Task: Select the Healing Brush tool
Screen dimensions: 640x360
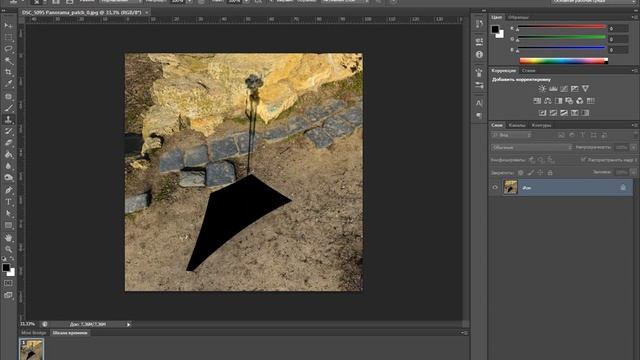Action: coord(8,96)
